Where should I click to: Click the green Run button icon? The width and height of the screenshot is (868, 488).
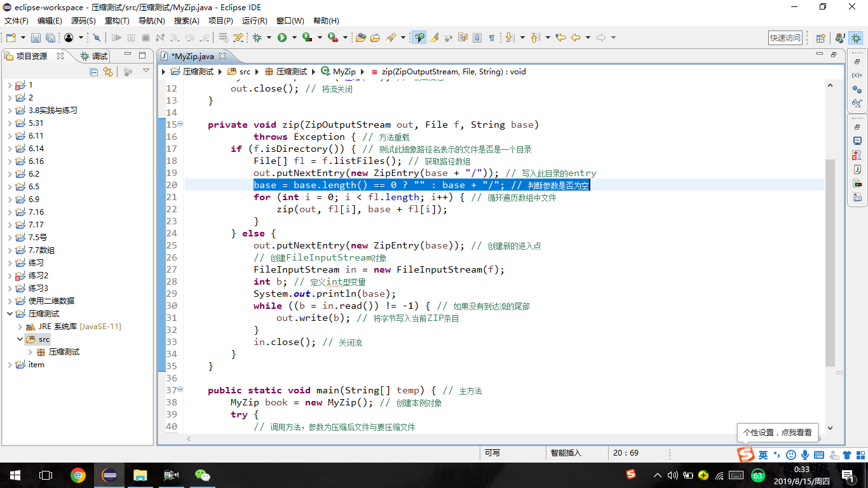coord(282,37)
